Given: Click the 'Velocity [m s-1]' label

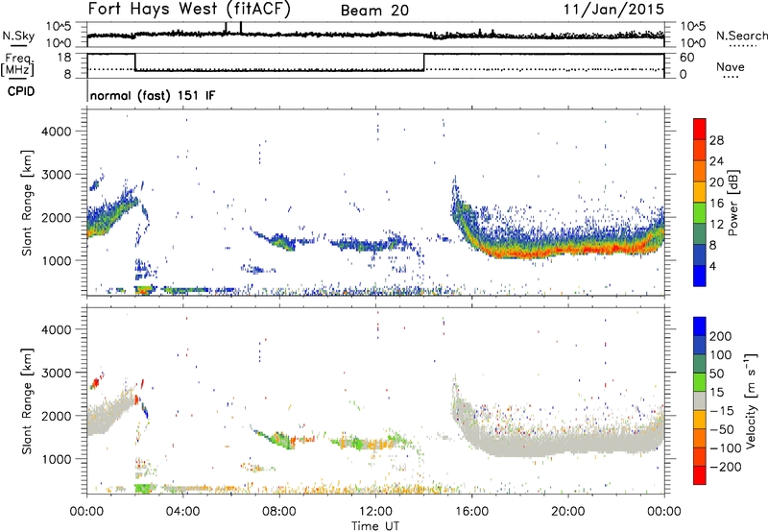Looking at the screenshot, I should coord(752,400).
